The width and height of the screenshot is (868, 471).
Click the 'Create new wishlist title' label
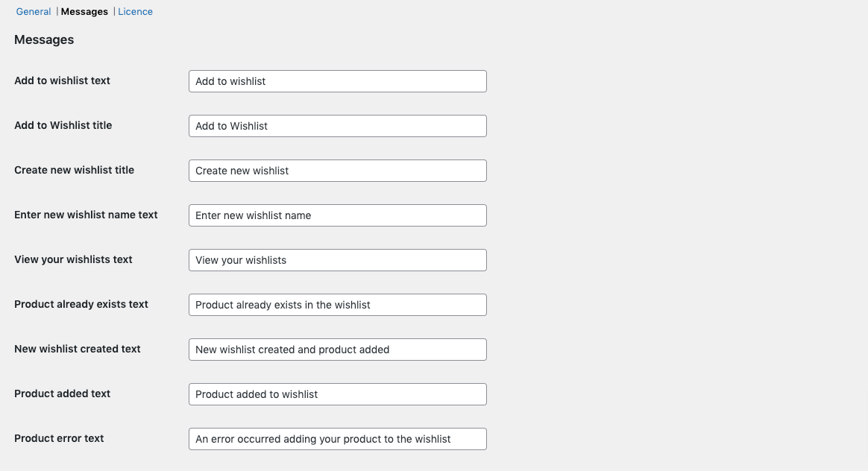tap(74, 170)
